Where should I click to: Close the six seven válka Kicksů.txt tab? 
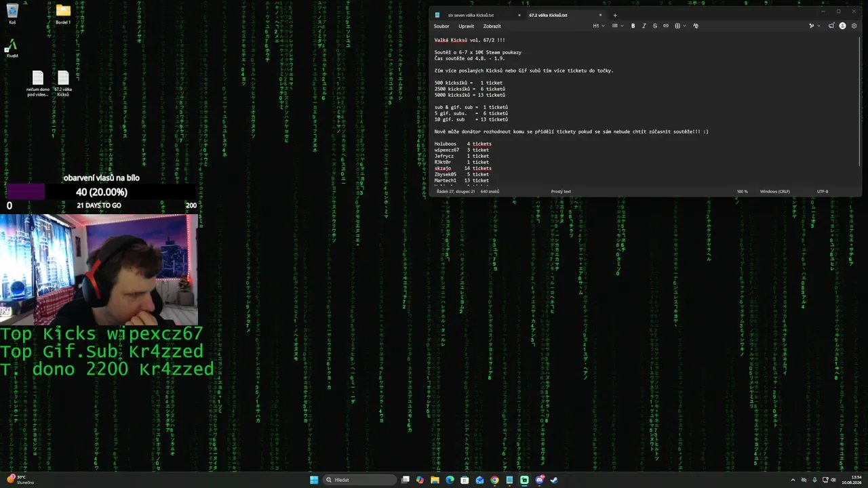[519, 15]
